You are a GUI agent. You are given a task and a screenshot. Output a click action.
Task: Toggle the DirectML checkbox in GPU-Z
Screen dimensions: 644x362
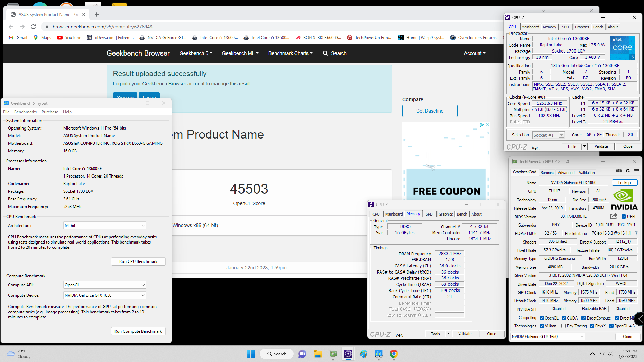coord(617,318)
